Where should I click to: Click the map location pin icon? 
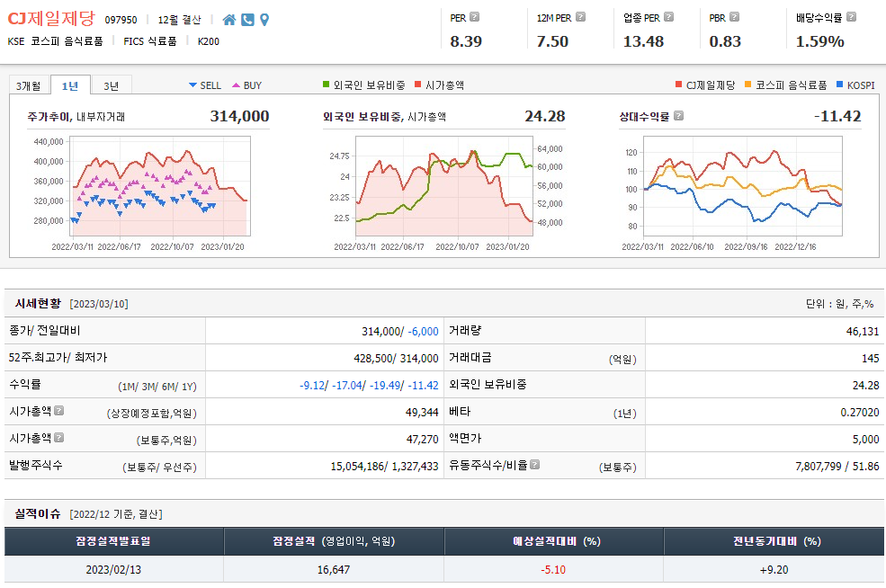264,20
